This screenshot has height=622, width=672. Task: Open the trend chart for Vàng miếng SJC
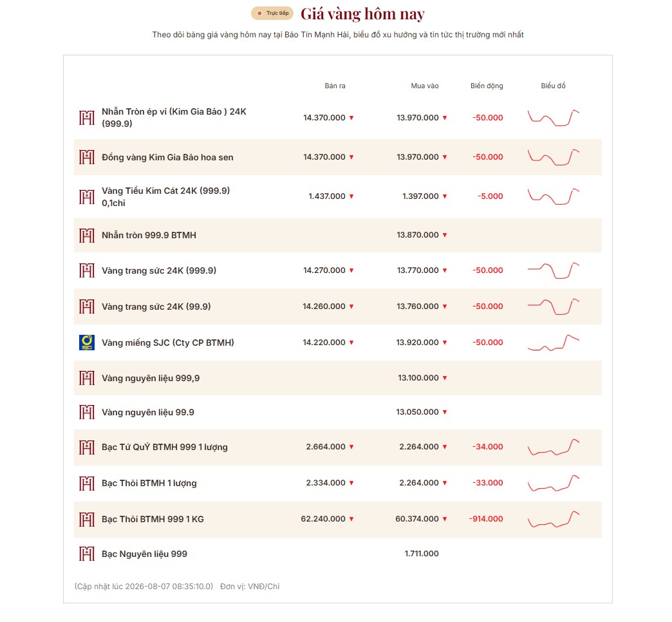[554, 343]
